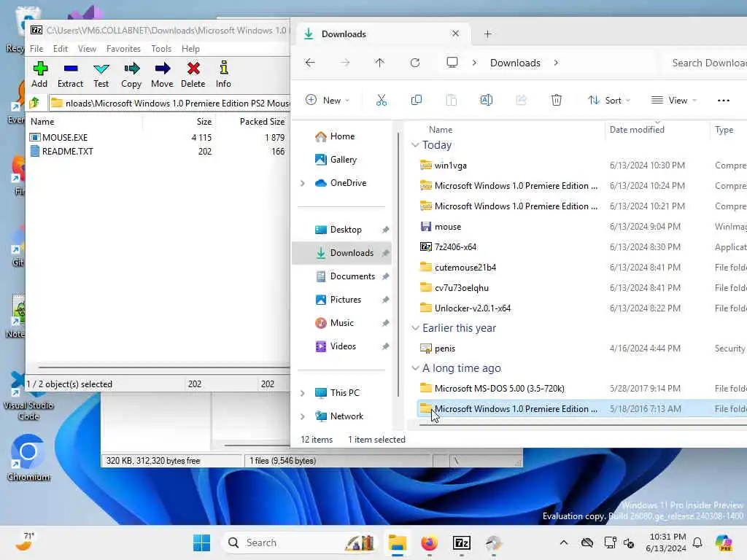Screen dimensions: 747x560
Task: Open the File menu in 7-Zip
Action: [x=36, y=49]
